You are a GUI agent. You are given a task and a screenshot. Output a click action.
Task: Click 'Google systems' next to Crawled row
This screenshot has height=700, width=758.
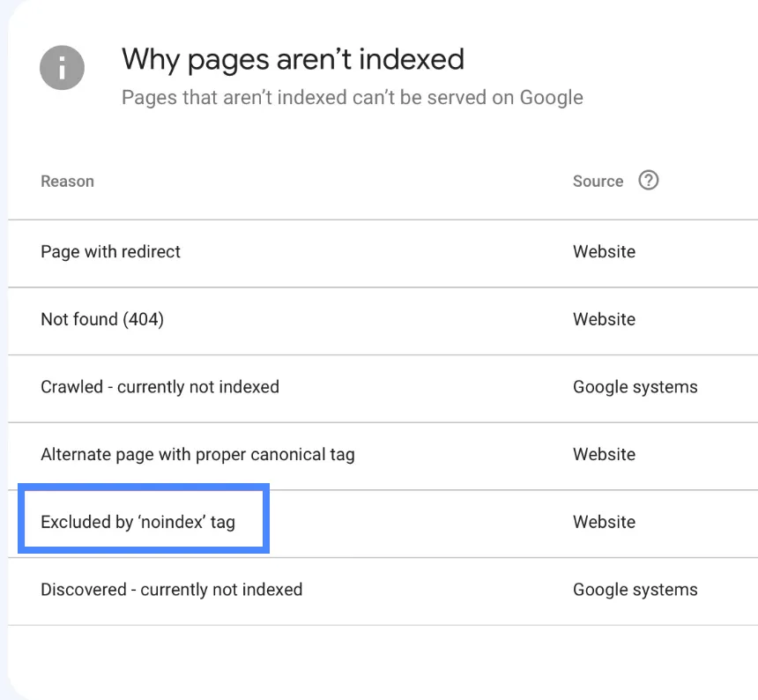tap(635, 387)
